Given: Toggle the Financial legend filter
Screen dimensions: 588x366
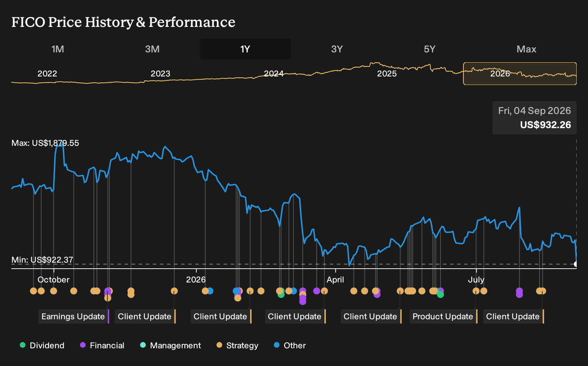Looking at the screenshot, I should tap(102, 345).
